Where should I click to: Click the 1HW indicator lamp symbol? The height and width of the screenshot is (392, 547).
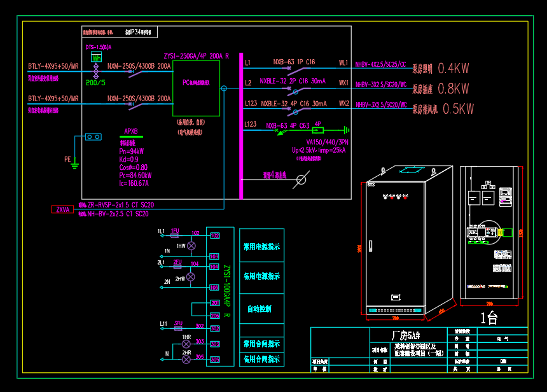point(190,245)
